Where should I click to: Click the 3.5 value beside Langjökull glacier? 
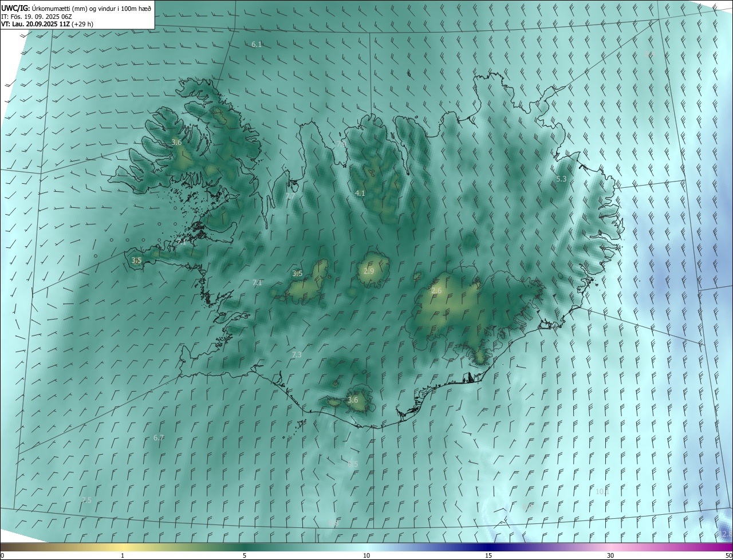point(297,274)
